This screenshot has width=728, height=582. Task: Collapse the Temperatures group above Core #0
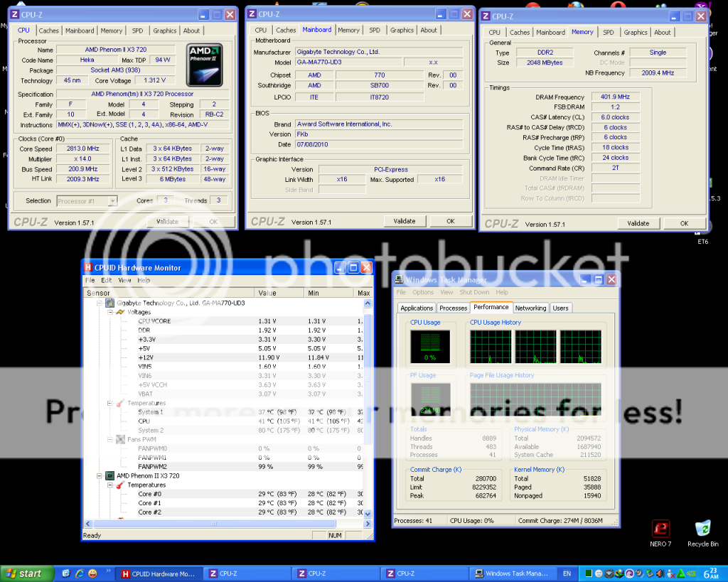[110, 485]
